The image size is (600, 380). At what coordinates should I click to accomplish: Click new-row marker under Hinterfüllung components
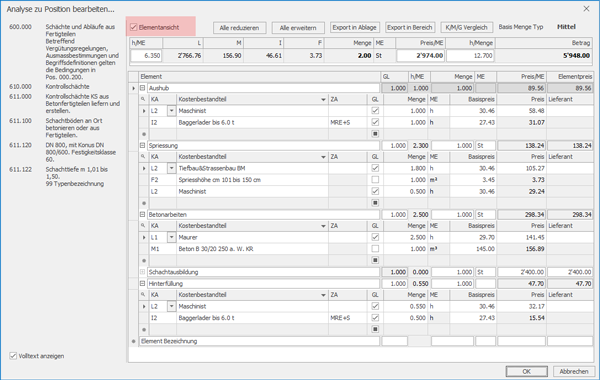point(144,329)
